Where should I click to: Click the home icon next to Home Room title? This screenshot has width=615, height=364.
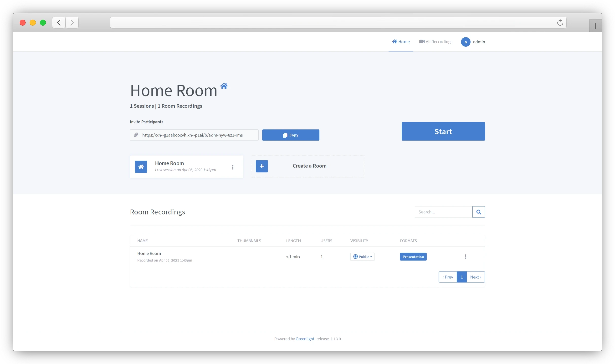click(224, 86)
